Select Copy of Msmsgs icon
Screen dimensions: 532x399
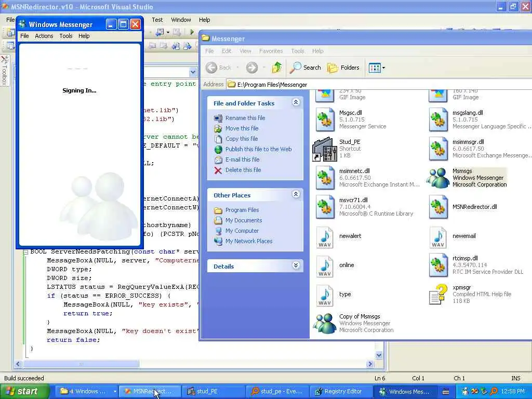[325, 323]
